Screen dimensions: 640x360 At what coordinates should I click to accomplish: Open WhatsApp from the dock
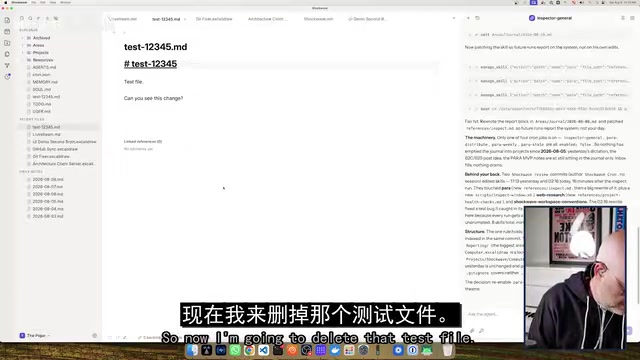point(235,350)
